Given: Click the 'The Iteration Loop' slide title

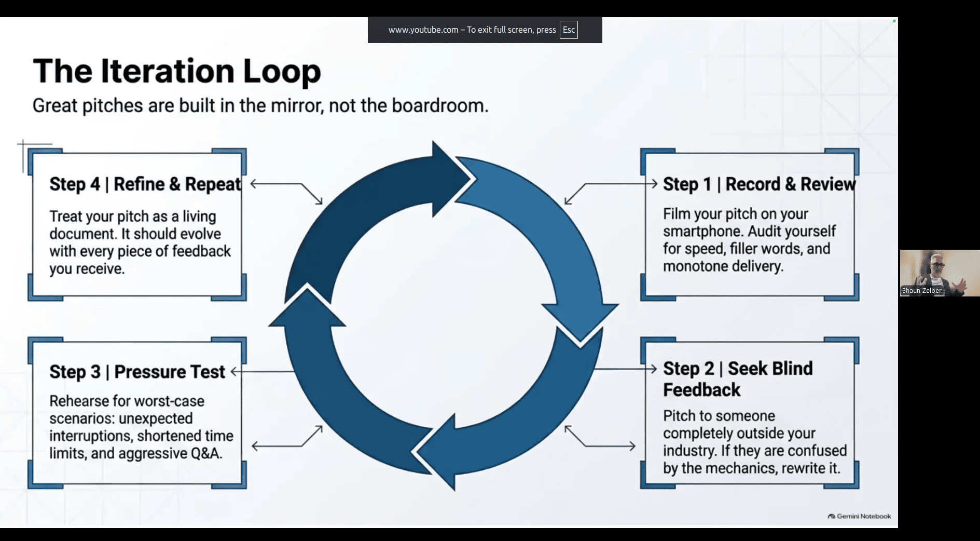Looking at the screenshot, I should 177,71.
